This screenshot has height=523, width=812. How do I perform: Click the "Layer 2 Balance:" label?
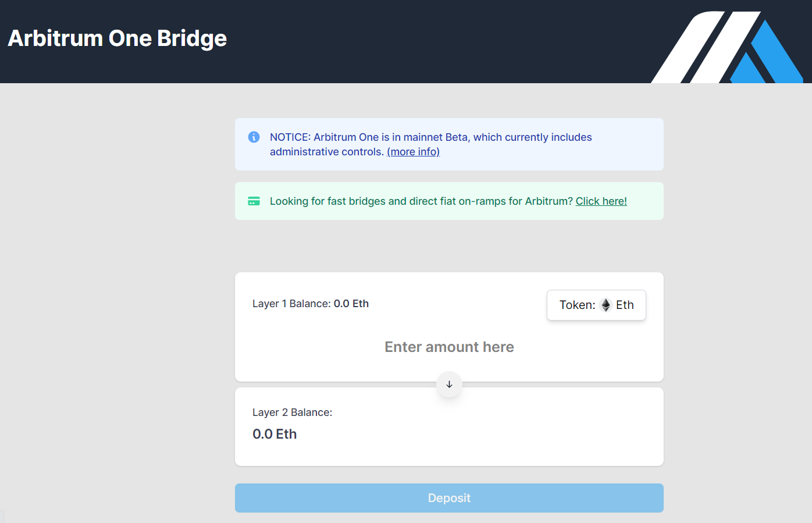292,412
